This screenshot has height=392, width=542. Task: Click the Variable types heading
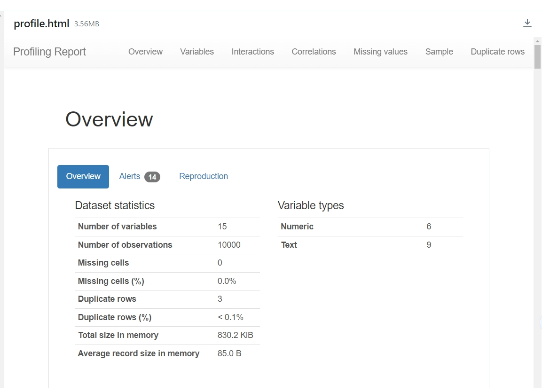tap(311, 205)
